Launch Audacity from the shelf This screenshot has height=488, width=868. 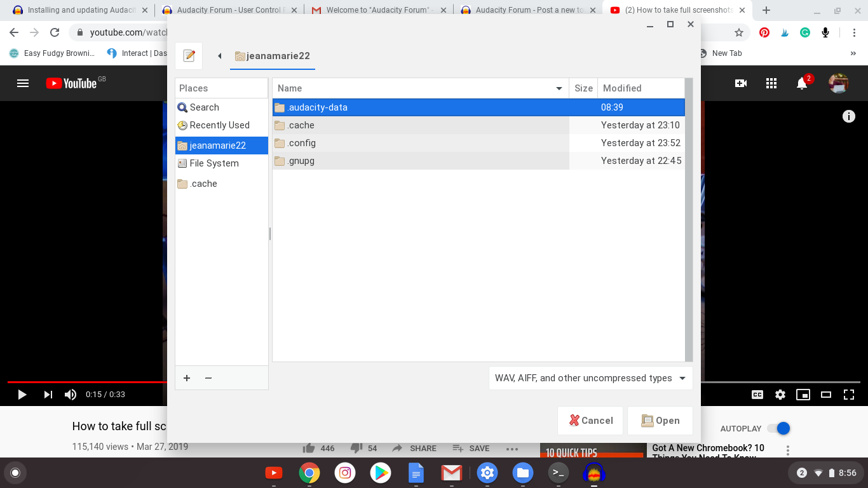pyautogui.click(x=594, y=473)
